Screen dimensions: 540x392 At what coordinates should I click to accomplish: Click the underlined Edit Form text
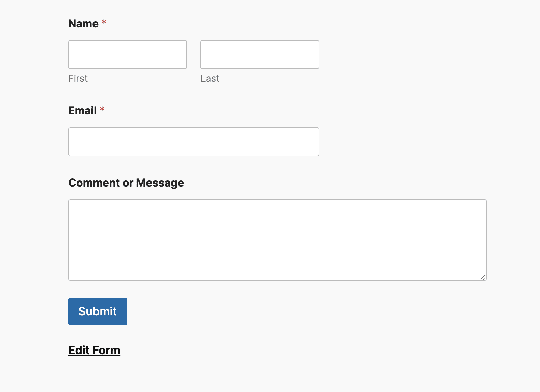pos(94,350)
